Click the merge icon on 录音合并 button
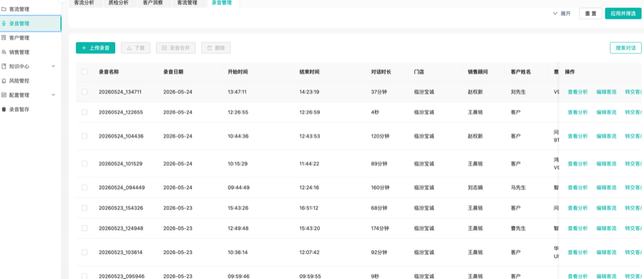Image resolution: width=644 pixels, height=279 pixels. tap(165, 48)
